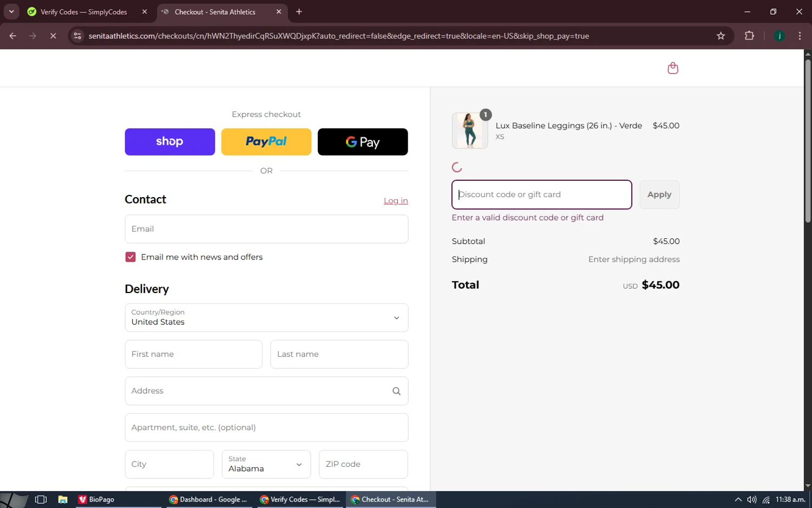This screenshot has width=812, height=508.
Task: Open the State dropdown showing Alabama
Action: coord(266,464)
